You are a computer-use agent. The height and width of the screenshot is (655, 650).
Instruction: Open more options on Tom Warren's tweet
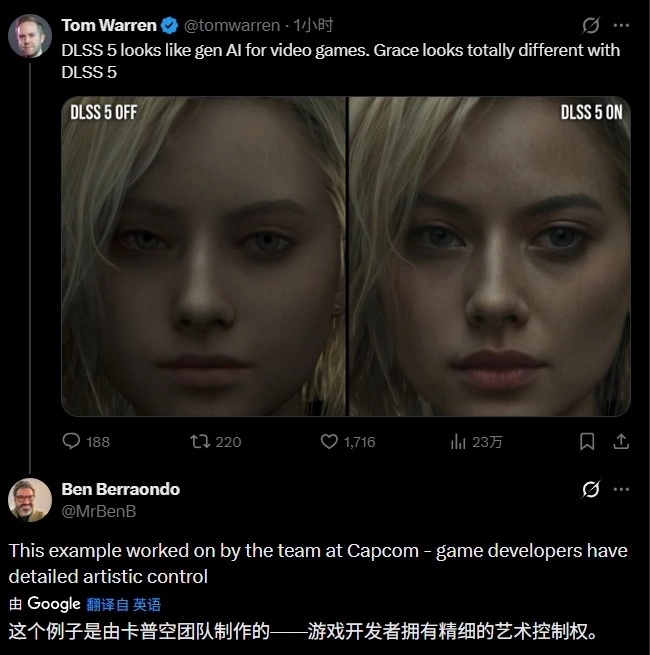coord(621,25)
